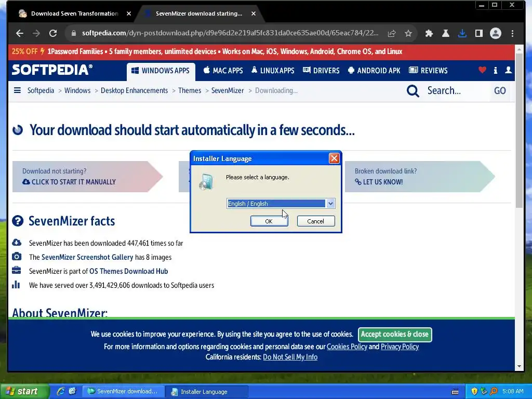Screen dimensions: 532x399
Task: Open the second quick launch browser icon
Action: click(x=73, y=391)
